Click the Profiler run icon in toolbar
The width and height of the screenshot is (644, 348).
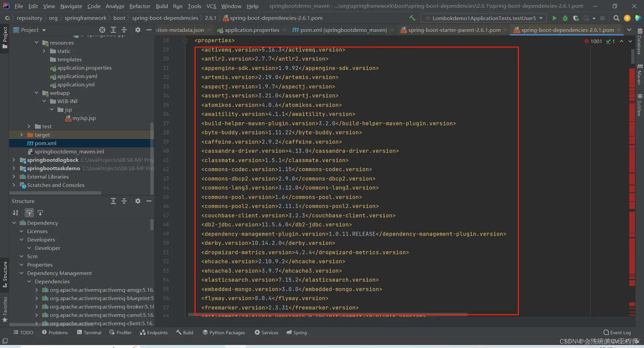[586, 18]
